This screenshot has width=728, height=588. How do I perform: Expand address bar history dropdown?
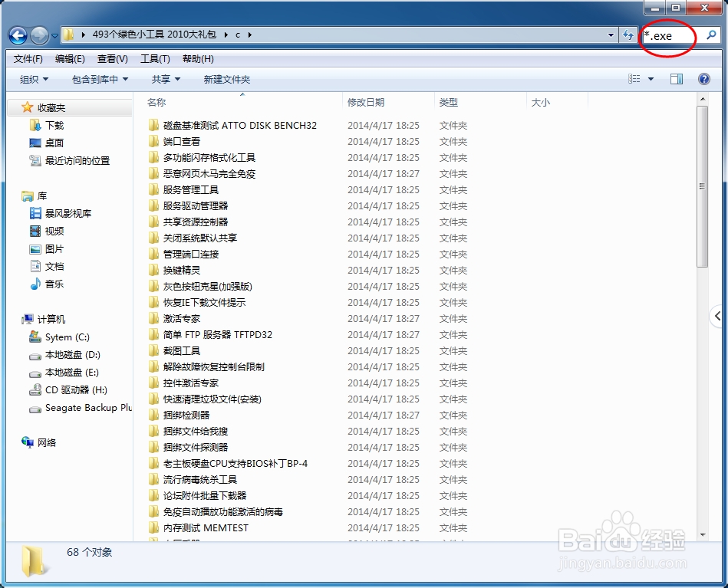[611, 34]
